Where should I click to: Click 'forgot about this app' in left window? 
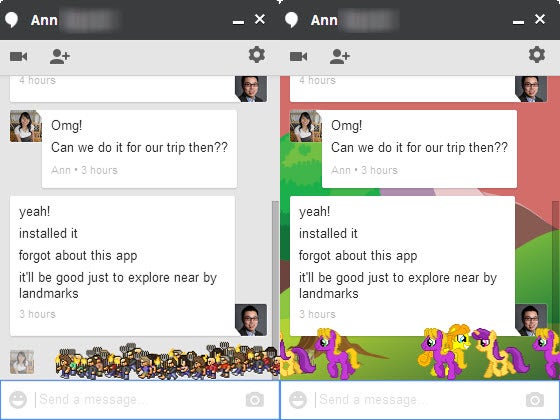pos(78,256)
